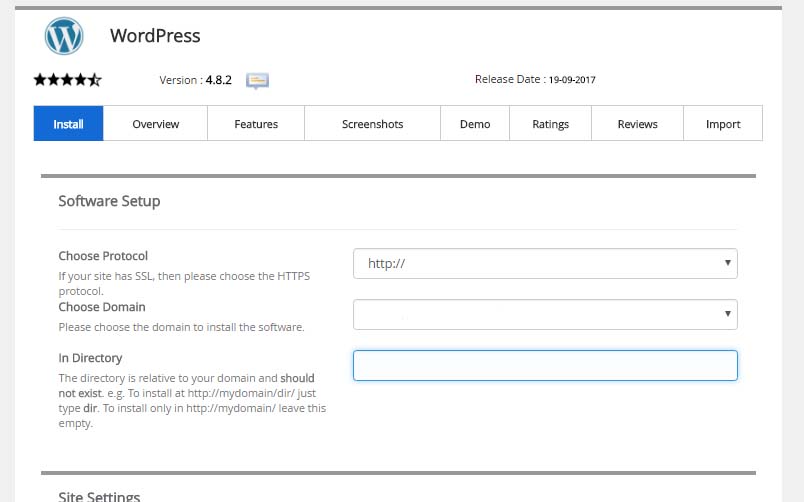
Task: View the Screenshots tab
Action: point(372,124)
